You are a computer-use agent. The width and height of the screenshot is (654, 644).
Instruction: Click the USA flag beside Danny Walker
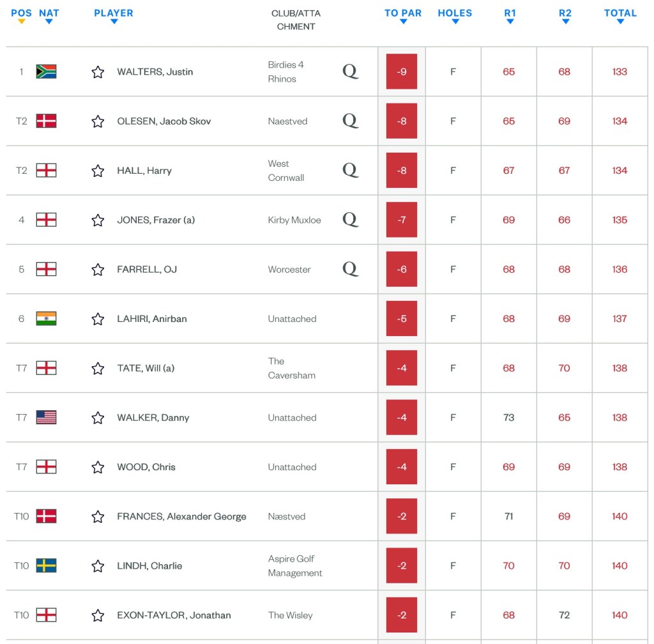click(46, 417)
